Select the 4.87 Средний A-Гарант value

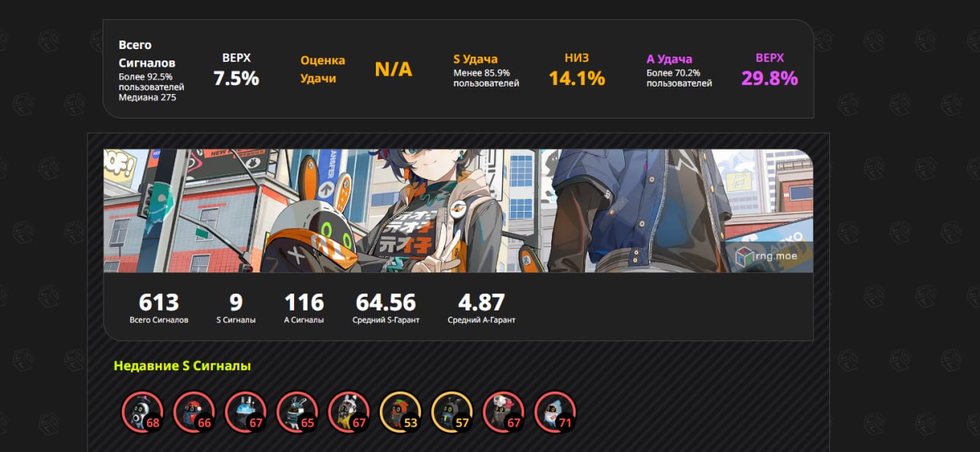(x=482, y=307)
